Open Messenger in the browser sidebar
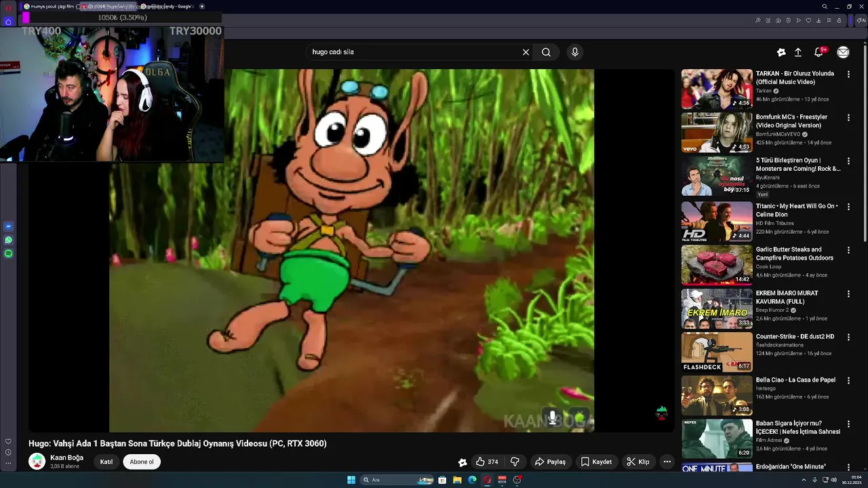This screenshot has height=488, width=868. coord(8,226)
